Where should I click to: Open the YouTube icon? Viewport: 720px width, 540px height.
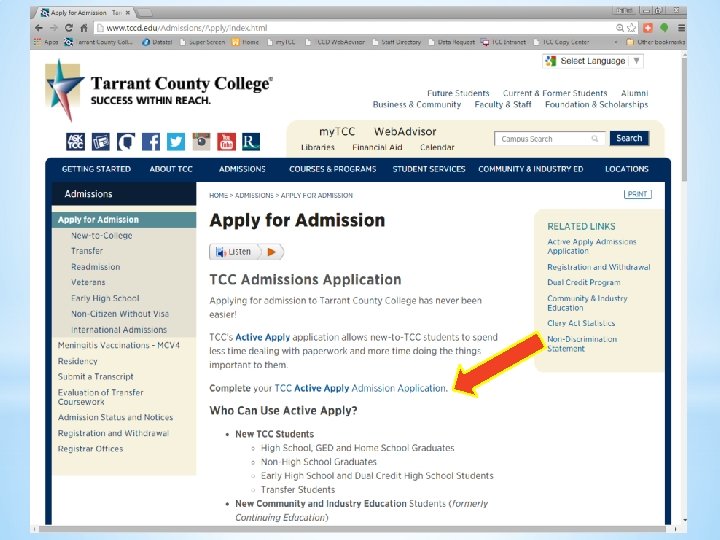[226, 141]
